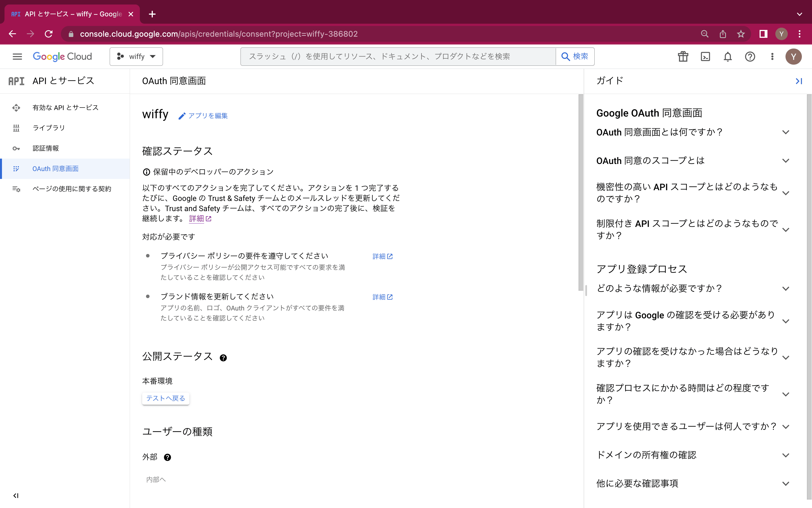Collapse the left sidebar with bottom arrow
The height and width of the screenshot is (508, 812).
(x=16, y=496)
